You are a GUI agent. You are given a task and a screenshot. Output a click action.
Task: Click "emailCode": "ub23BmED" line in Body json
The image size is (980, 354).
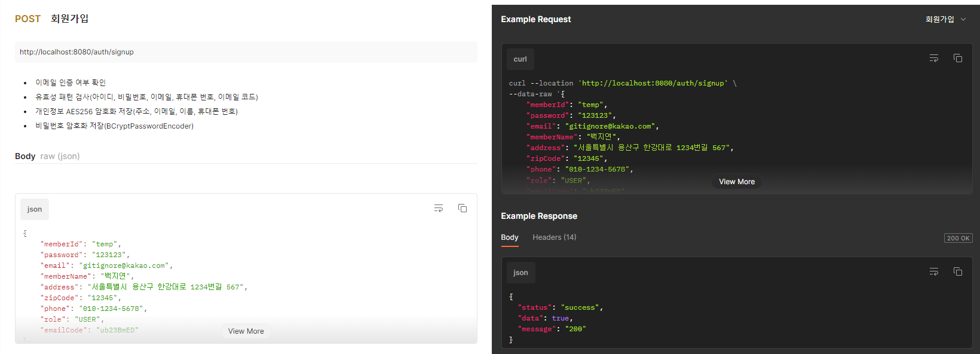coord(89,330)
